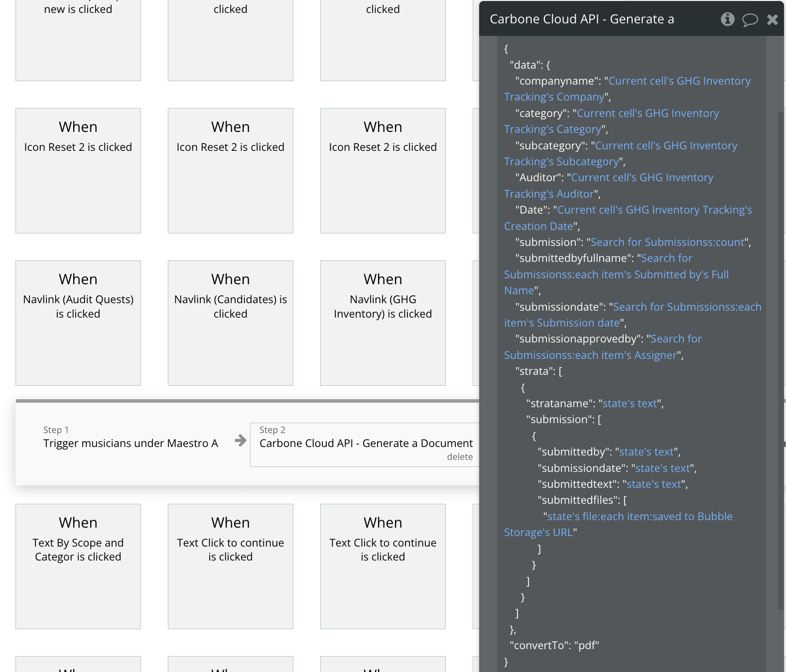Click state's text value of submittedtext
The image size is (786, 672).
pos(654,484)
